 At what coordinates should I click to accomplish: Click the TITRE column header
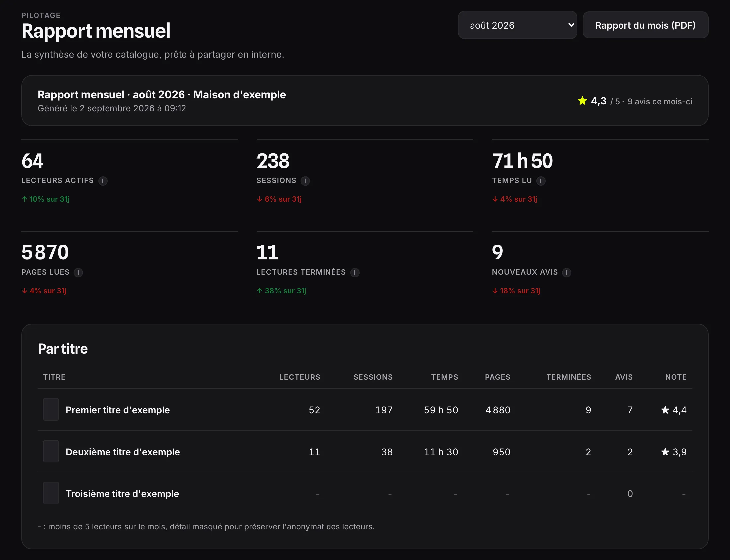click(x=54, y=377)
